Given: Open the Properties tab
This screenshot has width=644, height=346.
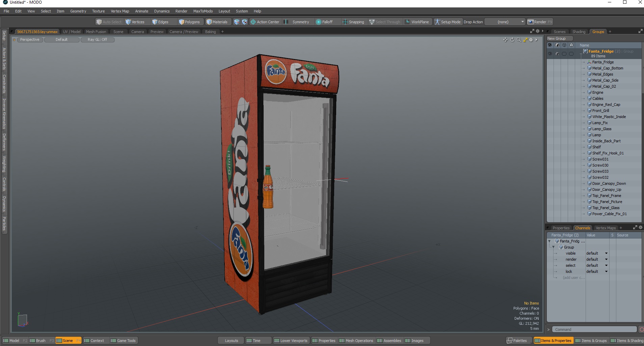Looking at the screenshot, I should (x=561, y=228).
